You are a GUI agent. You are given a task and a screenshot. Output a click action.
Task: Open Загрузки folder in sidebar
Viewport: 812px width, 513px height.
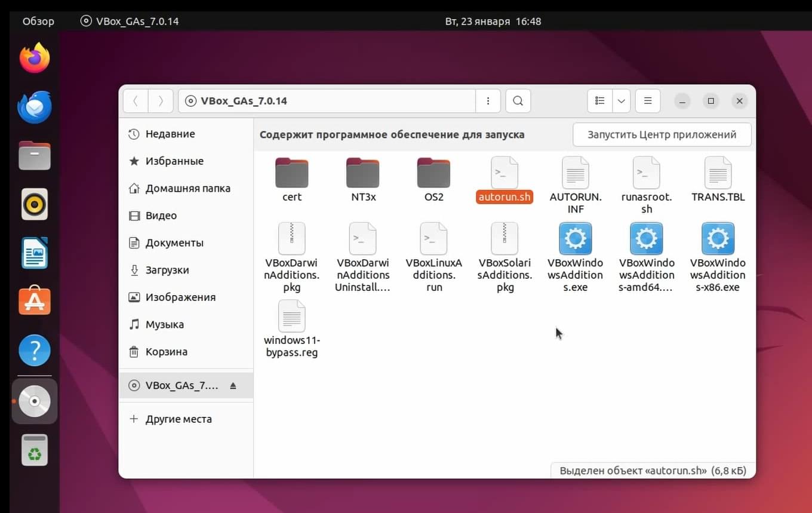[x=186, y=270]
